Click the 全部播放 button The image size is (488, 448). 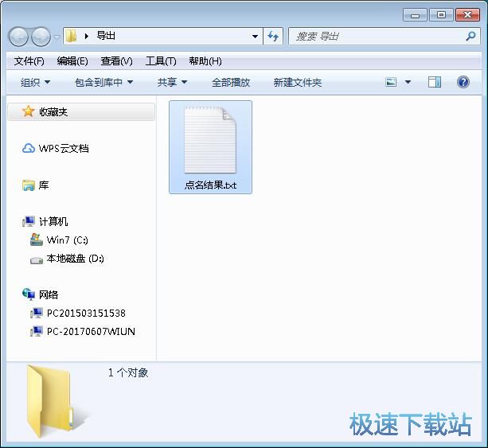231,83
